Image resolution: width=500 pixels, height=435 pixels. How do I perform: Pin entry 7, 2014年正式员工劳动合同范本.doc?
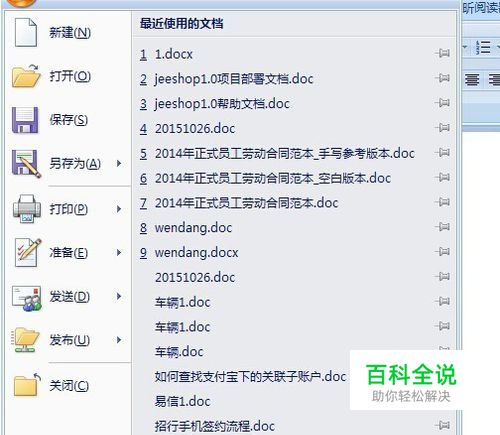point(443,202)
